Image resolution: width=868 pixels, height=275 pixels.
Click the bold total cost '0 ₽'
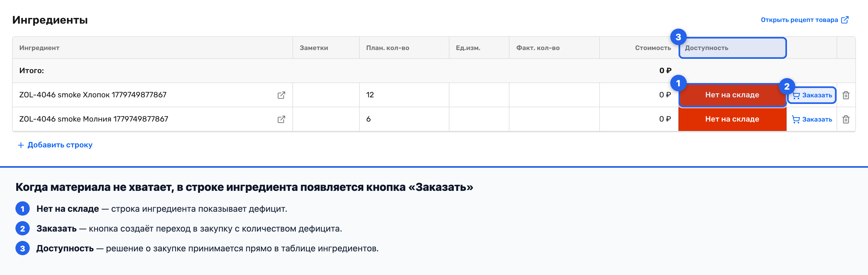(665, 71)
